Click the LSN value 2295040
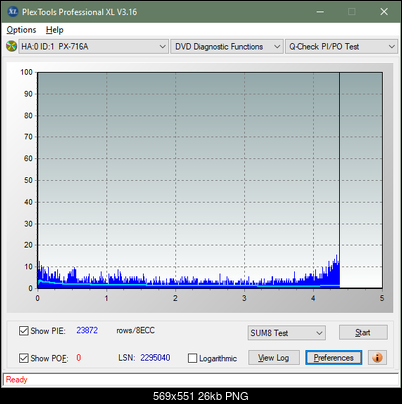The image size is (402, 404). point(155,358)
